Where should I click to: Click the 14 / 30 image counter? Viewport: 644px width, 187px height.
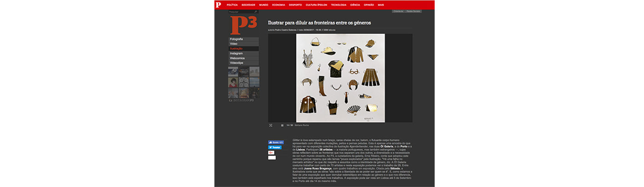coord(290,125)
